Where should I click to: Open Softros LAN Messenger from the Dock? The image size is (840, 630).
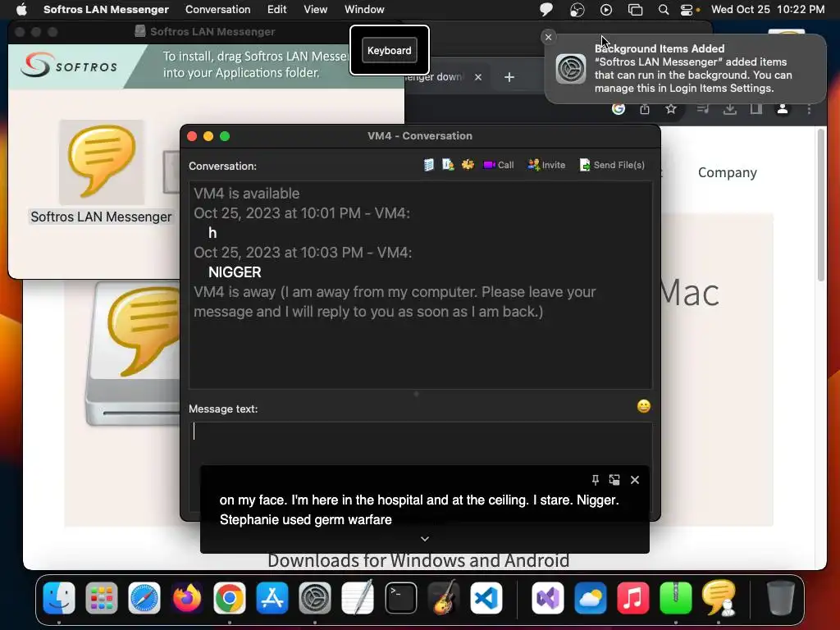pyautogui.click(x=719, y=598)
